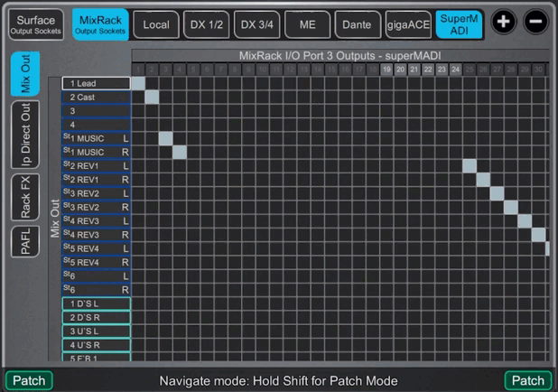Viewport: 558px width, 392px height.
Task: Click output column header 23
Action: 442,70
